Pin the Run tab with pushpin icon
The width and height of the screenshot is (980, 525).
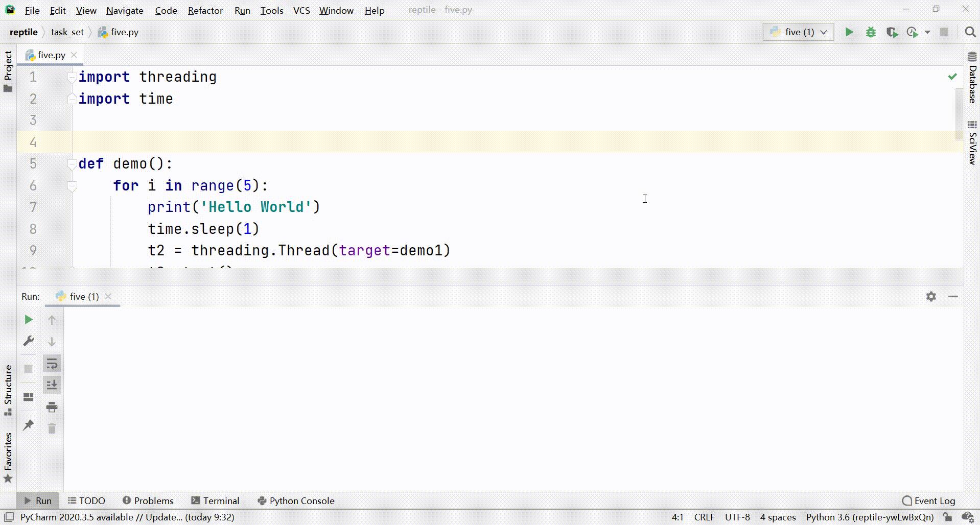click(29, 425)
